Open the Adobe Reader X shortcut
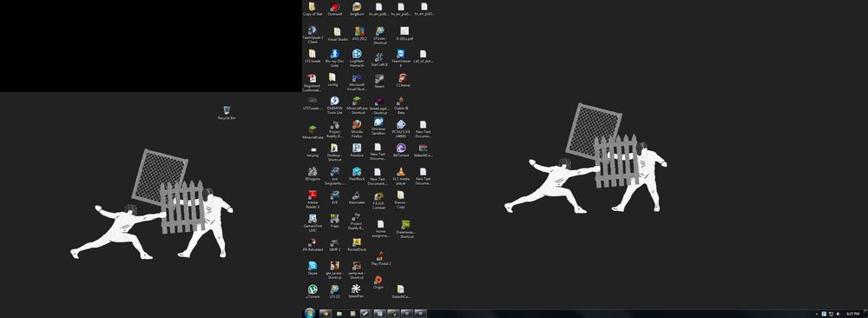The width and height of the screenshot is (868, 318). pyautogui.click(x=312, y=199)
